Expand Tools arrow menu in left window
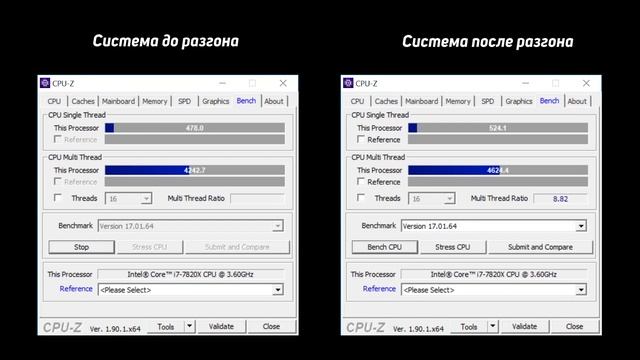Screen dimensions: 640x360 click(x=189, y=327)
